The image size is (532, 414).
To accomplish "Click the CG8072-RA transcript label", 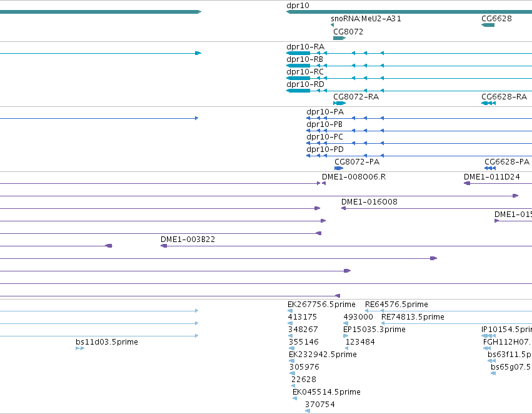I will click(356, 97).
